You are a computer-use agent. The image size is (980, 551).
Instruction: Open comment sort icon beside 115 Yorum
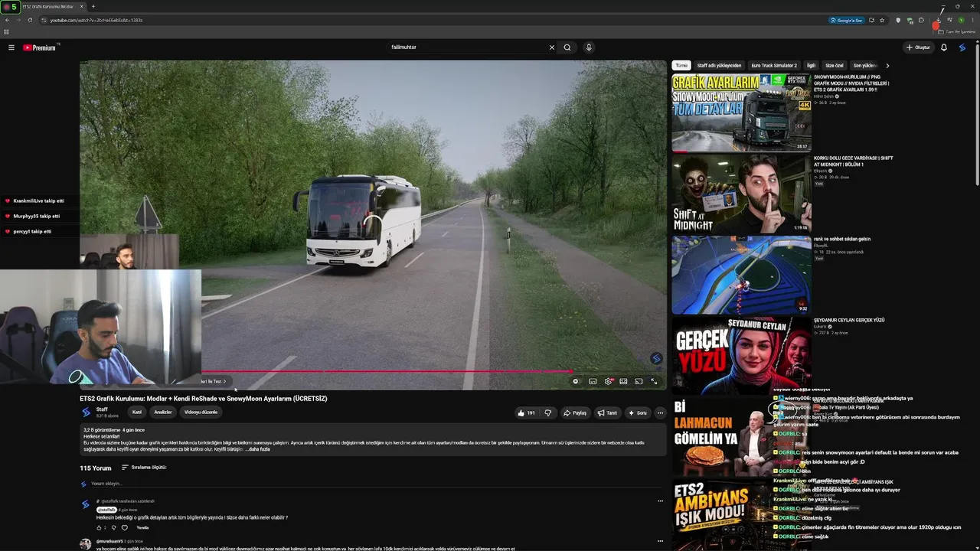pyautogui.click(x=125, y=468)
